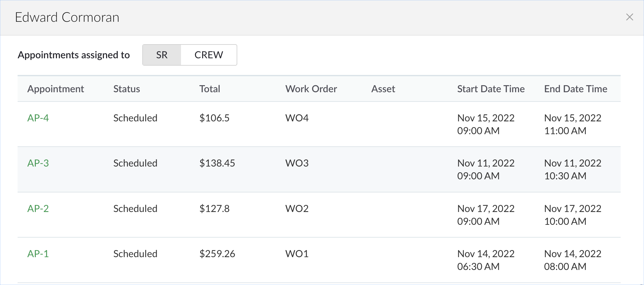
Task: Click the Total column header
Action: (x=210, y=89)
